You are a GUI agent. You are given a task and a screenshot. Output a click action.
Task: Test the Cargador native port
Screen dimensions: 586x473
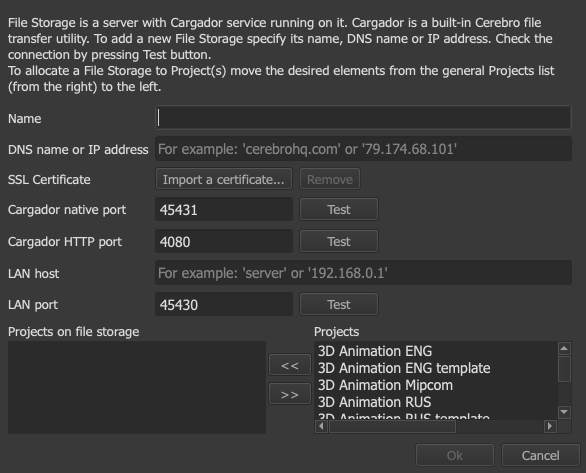(x=339, y=209)
